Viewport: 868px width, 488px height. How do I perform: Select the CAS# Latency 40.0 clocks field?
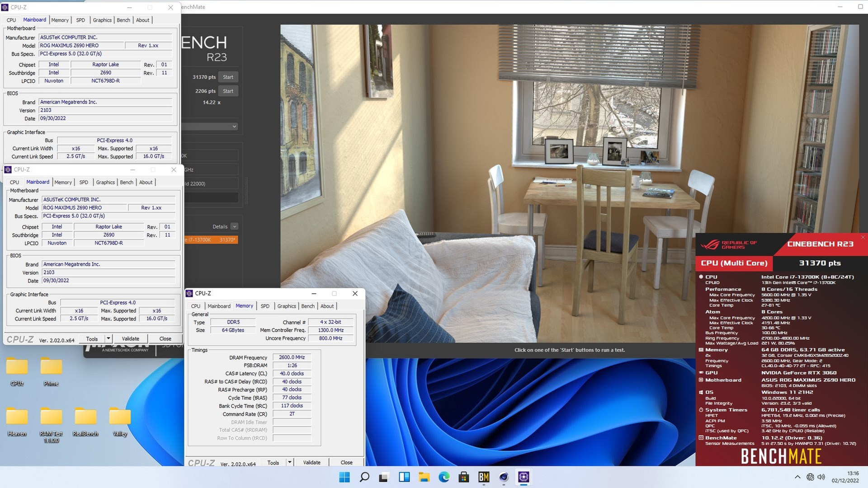[x=292, y=373]
